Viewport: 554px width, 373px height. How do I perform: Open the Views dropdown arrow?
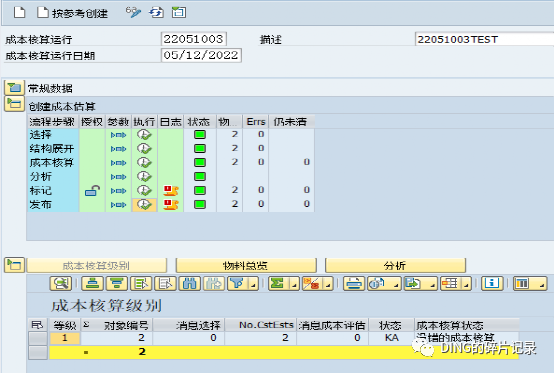pos(396,284)
